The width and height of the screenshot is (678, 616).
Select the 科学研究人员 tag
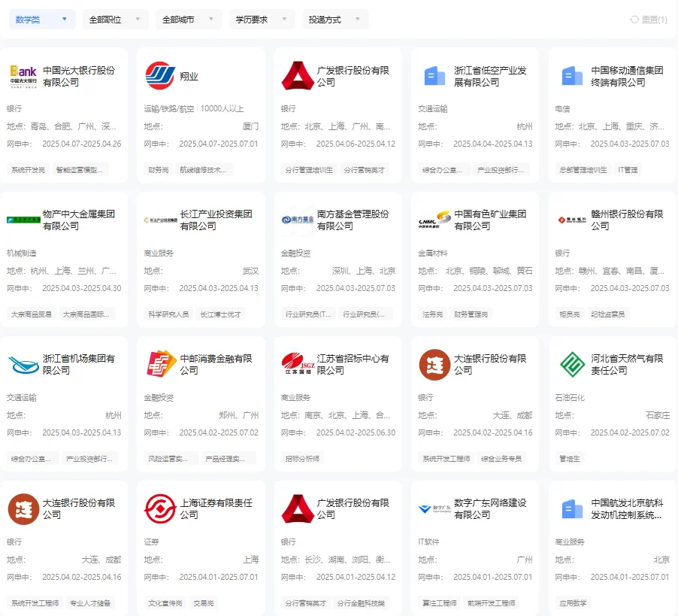pos(168,314)
